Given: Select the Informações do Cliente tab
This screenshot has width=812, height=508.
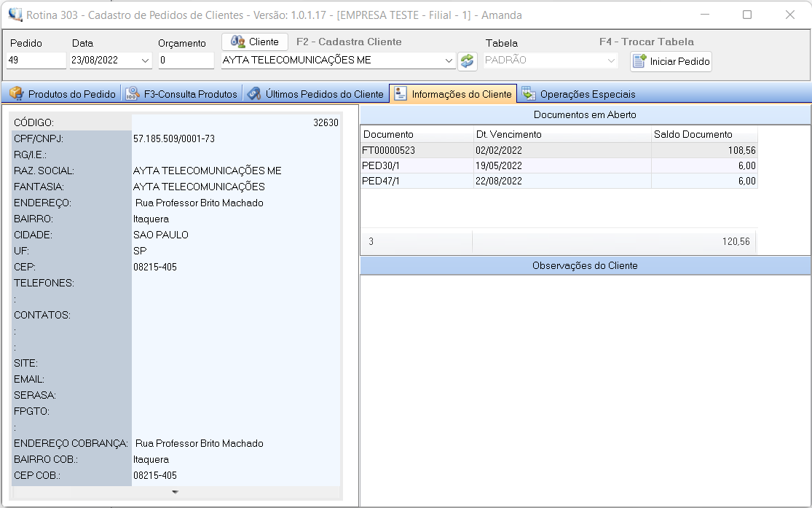Looking at the screenshot, I should 453,94.
